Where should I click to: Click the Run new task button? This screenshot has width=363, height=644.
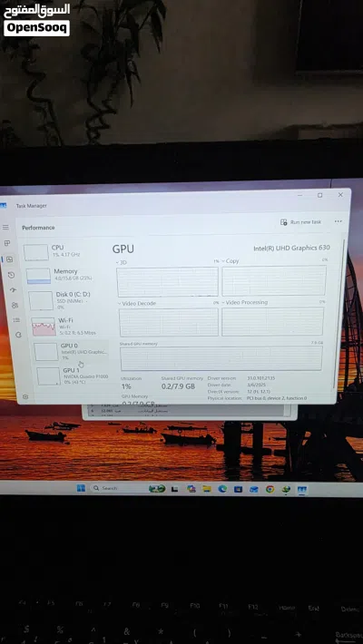coord(300,222)
